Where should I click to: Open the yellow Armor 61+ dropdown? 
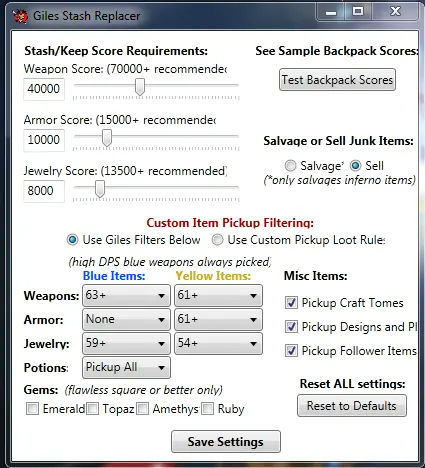[x=218, y=319]
